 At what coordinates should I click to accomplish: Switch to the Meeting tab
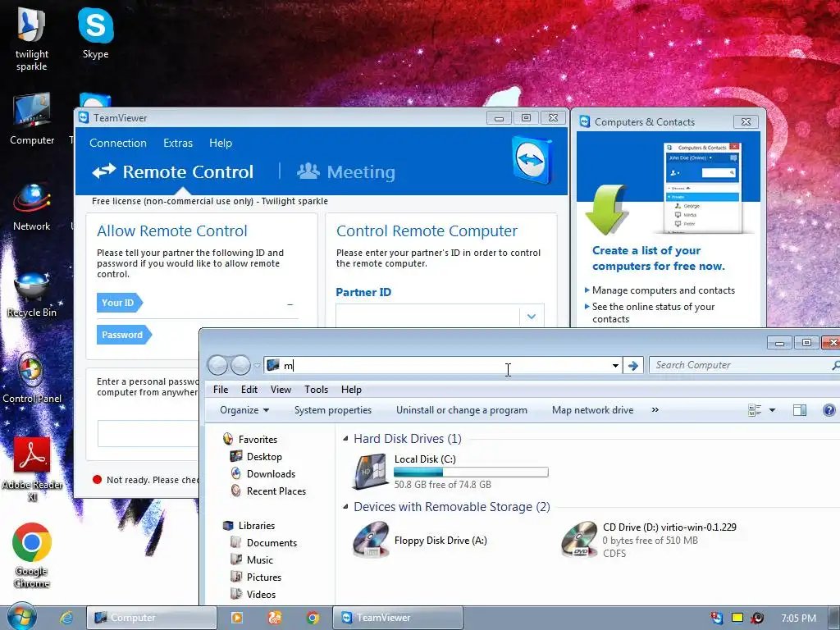pos(346,172)
